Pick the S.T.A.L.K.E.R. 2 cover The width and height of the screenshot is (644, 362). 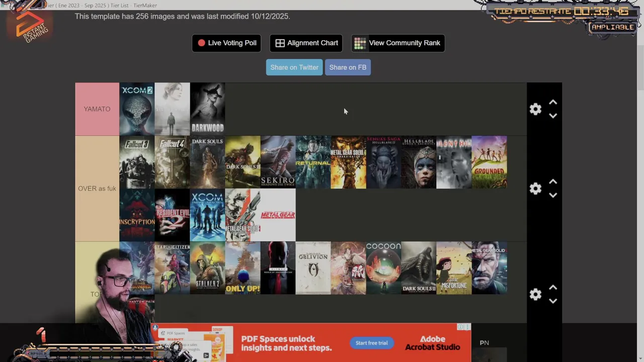[207, 268]
